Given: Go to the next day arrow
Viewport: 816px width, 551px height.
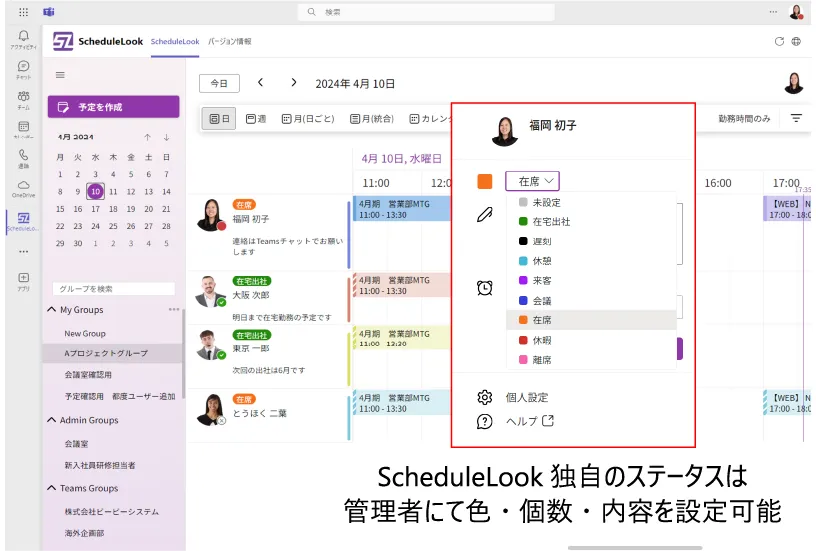Looking at the screenshot, I should pos(294,83).
